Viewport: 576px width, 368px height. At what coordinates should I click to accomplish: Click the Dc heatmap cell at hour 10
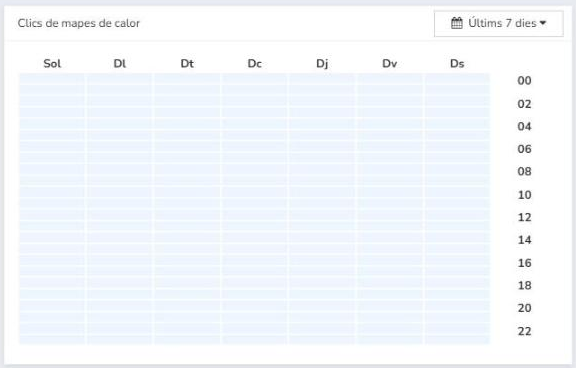pyautogui.click(x=255, y=192)
